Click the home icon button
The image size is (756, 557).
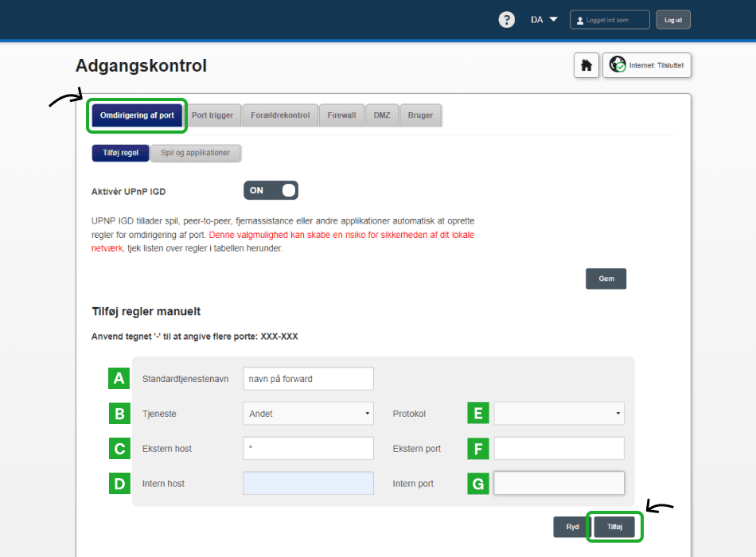point(586,66)
